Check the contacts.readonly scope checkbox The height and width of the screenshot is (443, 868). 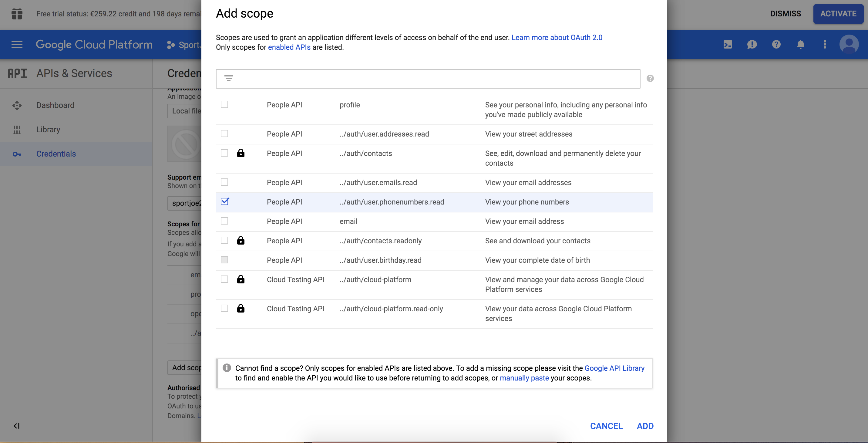coord(224,240)
